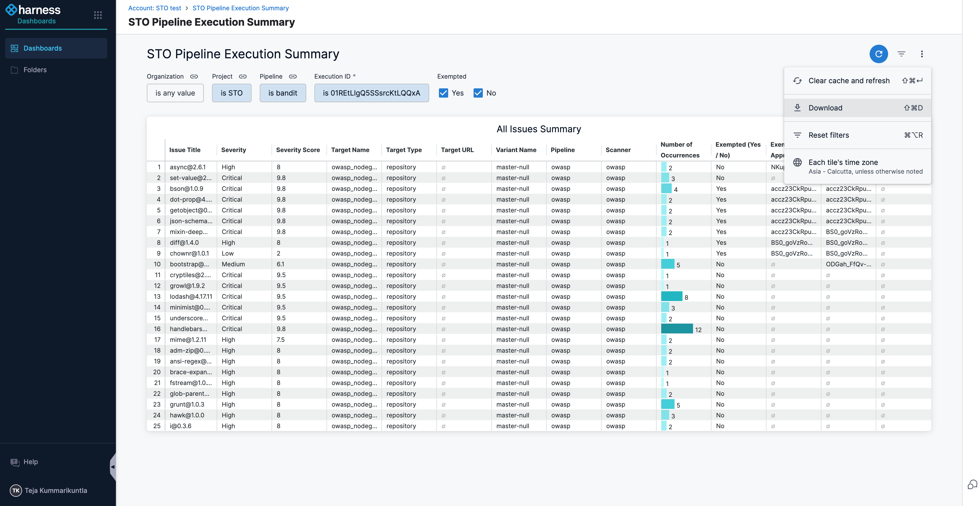Uncheck the Exempted No checkbox
The height and width of the screenshot is (506, 980).
478,93
